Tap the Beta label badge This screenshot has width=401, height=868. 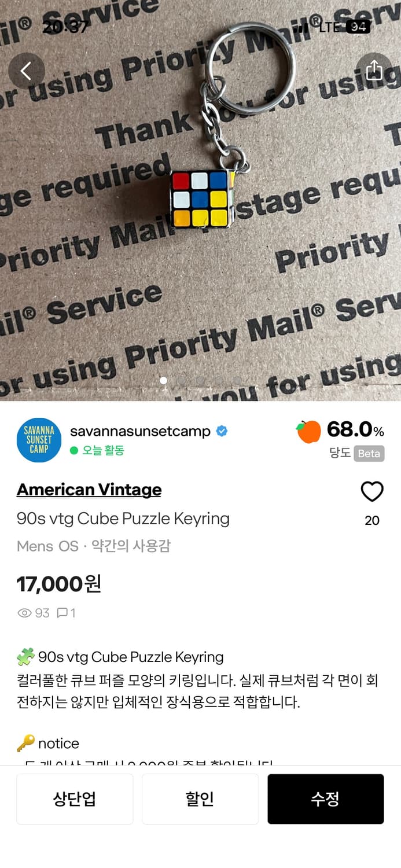(x=369, y=453)
